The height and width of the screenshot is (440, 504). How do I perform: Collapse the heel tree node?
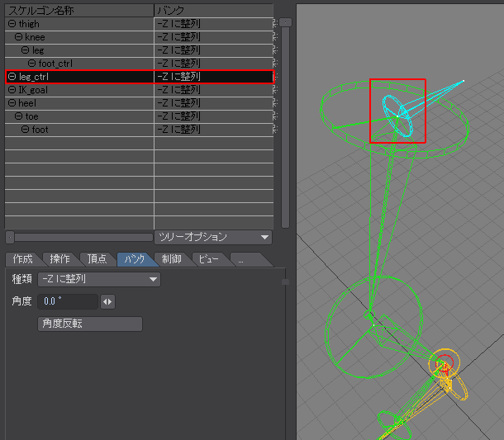(x=12, y=102)
